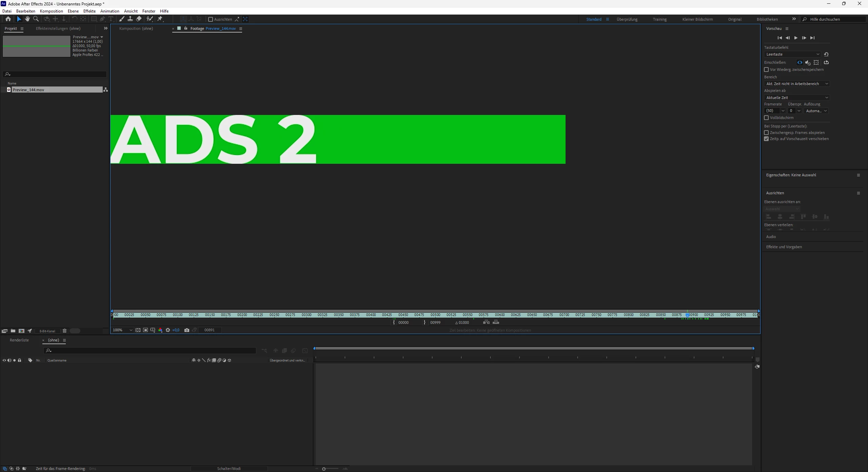
Task: Select the Eraser tool
Action: click(x=139, y=19)
